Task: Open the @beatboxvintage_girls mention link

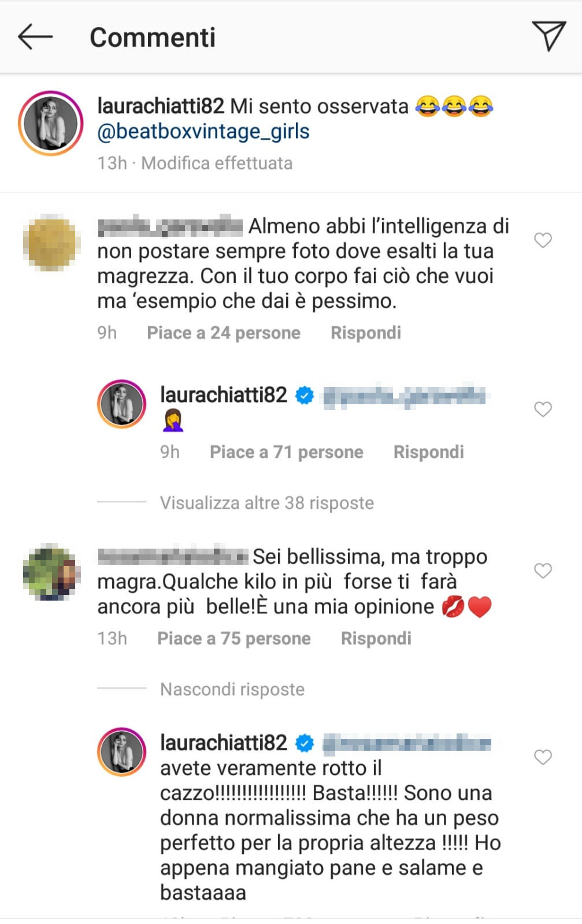Action: 203,132
